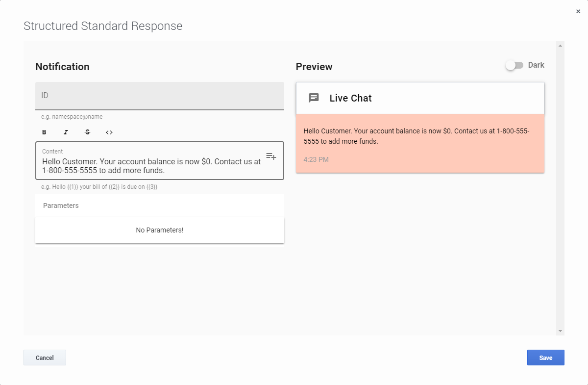588x385 pixels.
Task: Select the Parameters section header
Action: (61, 205)
